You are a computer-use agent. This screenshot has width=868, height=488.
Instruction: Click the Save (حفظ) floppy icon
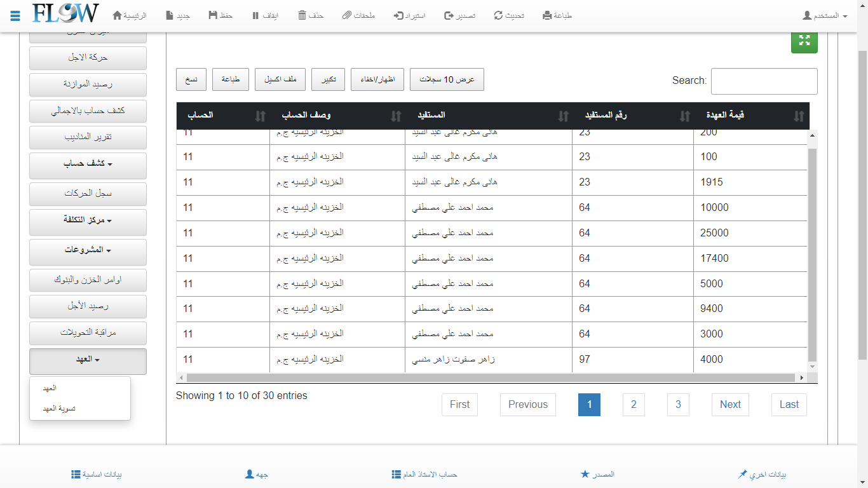pos(213,15)
